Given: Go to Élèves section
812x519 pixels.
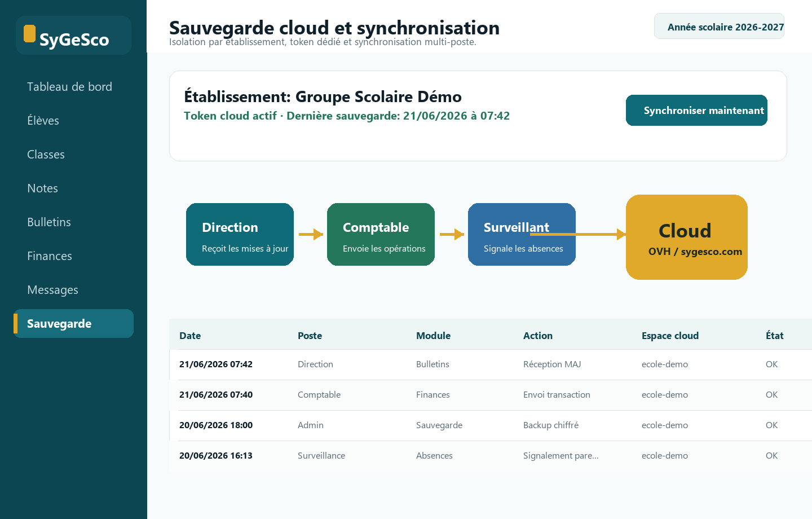Looking at the screenshot, I should 43,121.
